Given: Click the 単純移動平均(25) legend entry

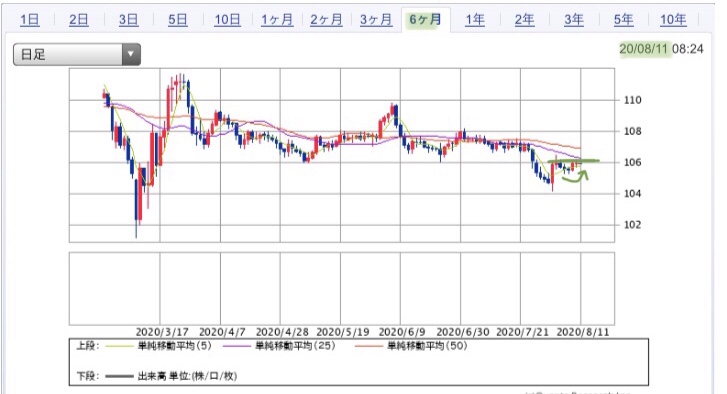Looking at the screenshot, I should (295, 346).
